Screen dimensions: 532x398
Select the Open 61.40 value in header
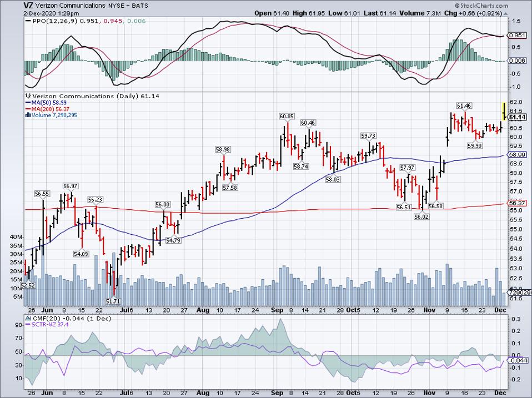(x=272, y=13)
